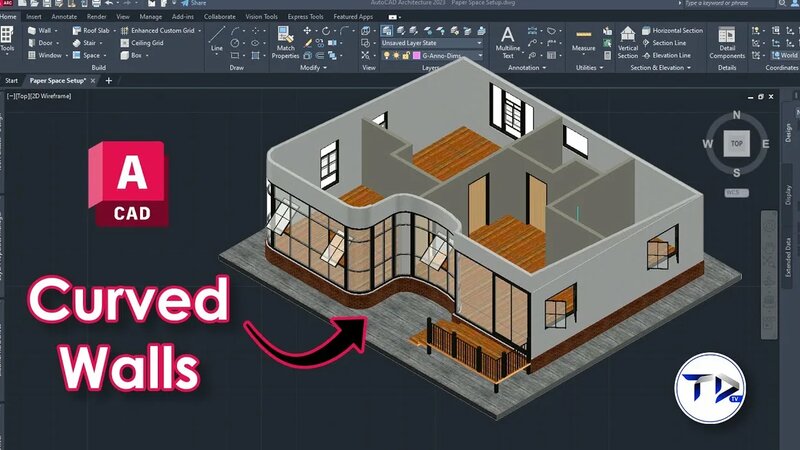
Task: Select the Rectangle draw tool
Action: click(x=235, y=55)
